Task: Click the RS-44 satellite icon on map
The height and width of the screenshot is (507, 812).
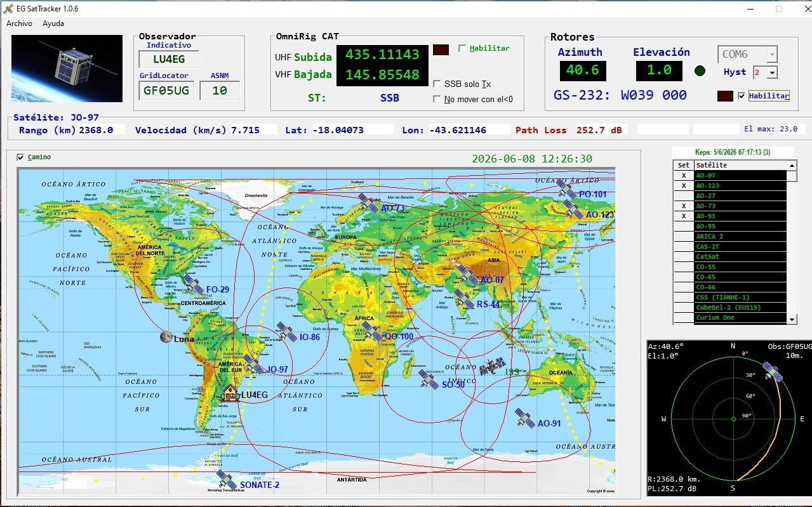Action: (464, 300)
